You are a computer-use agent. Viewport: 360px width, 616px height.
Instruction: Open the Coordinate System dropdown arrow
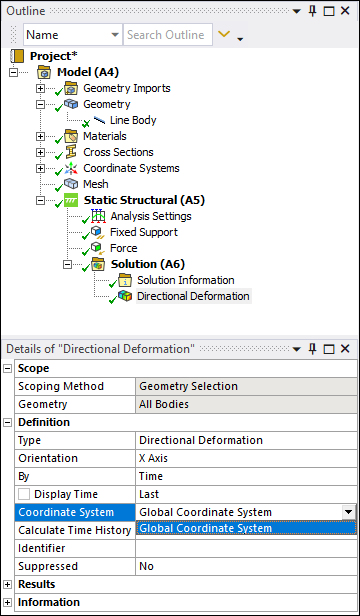[x=348, y=512]
